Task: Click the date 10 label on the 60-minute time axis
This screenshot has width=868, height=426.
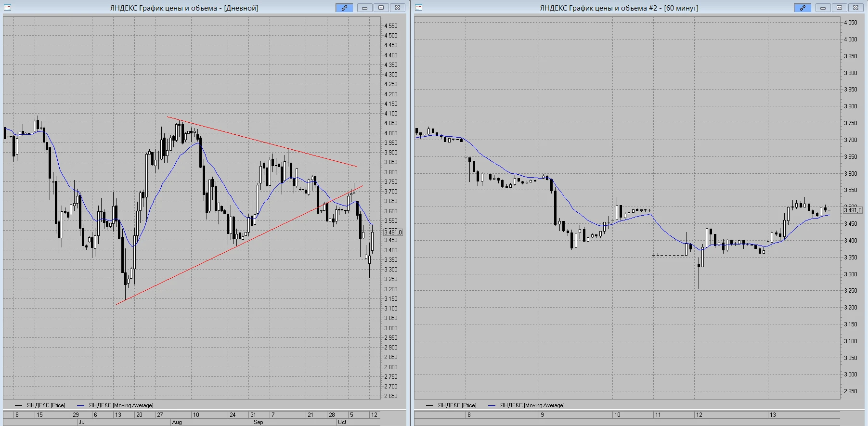Action: click(617, 415)
